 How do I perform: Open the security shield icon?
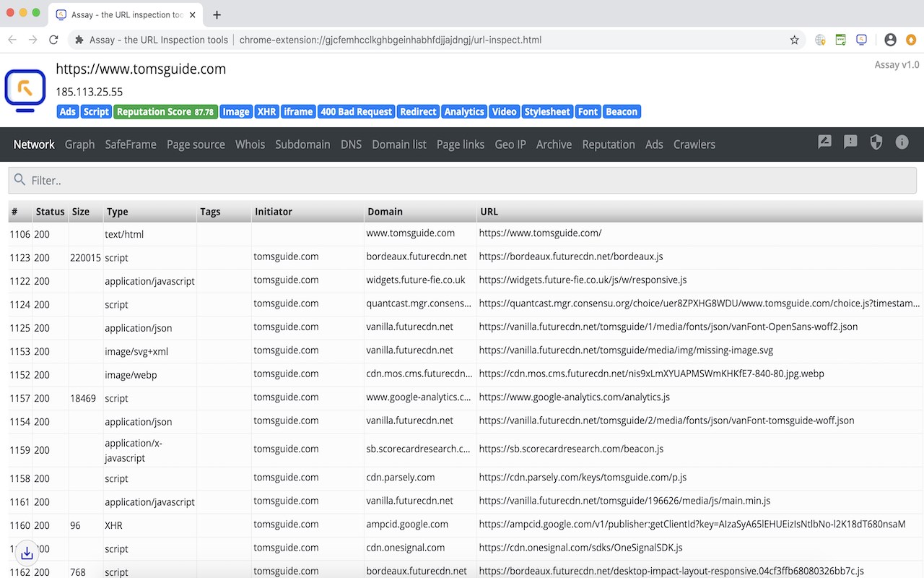tap(876, 142)
